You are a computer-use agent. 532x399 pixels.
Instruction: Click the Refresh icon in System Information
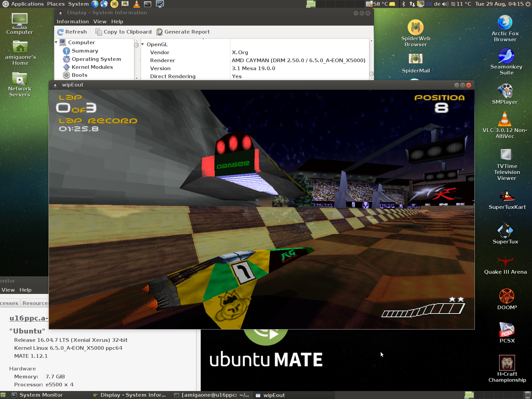[x=61, y=32]
